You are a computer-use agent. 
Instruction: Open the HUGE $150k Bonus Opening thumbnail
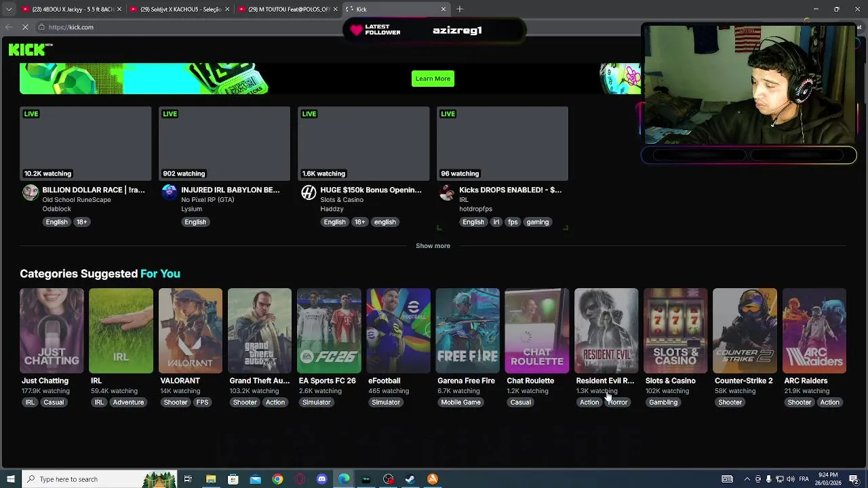(363, 144)
